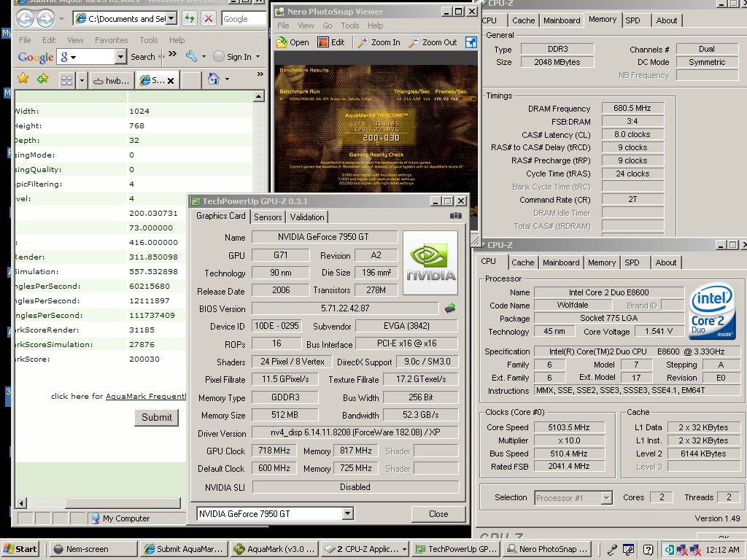The image size is (747, 560).
Task: Click the Zoom Out magnifier icon
Action: click(x=414, y=42)
